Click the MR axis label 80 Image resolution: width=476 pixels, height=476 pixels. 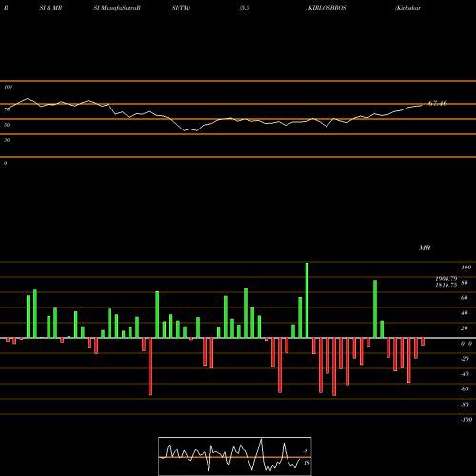point(465,283)
